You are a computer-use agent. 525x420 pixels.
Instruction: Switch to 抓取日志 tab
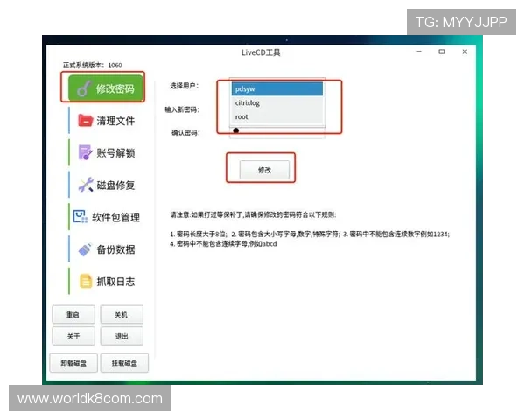click(107, 282)
